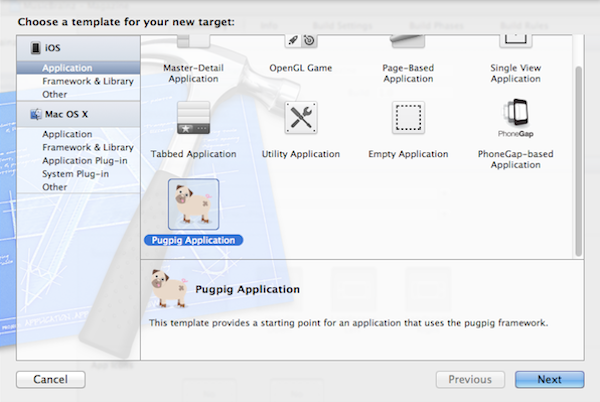Click the Mac OS X section header text
Screen dimensions: 600x402
pyautogui.click(x=66, y=114)
